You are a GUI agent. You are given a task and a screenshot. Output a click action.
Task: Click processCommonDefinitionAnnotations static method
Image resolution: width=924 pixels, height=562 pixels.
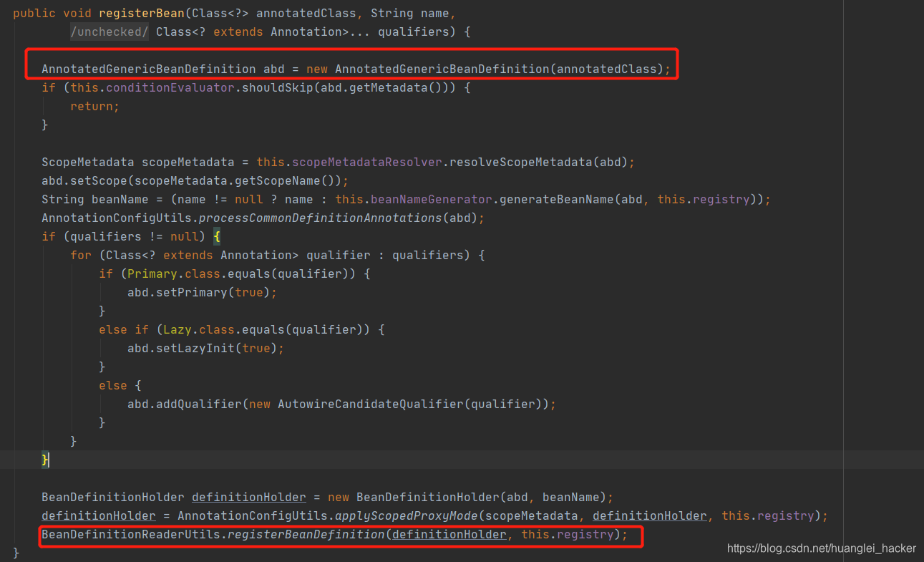click(x=321, y=218)
